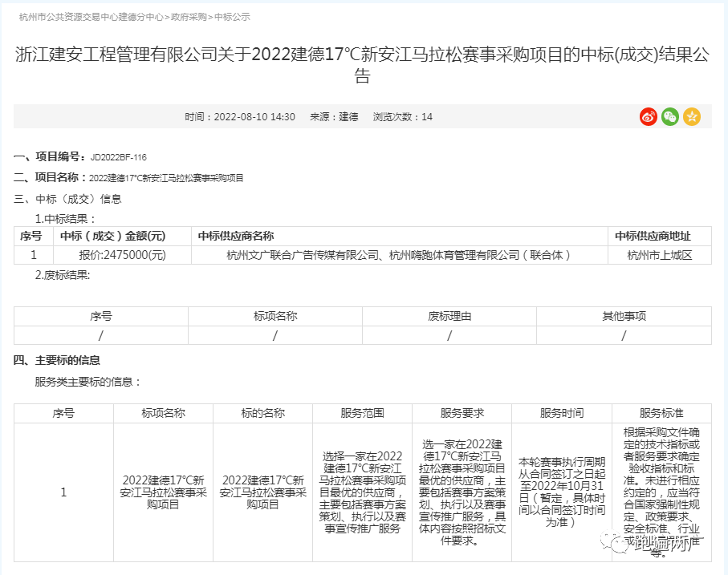Select project number JD2022BF-116
728x575 pixels.
coord(119,158)
